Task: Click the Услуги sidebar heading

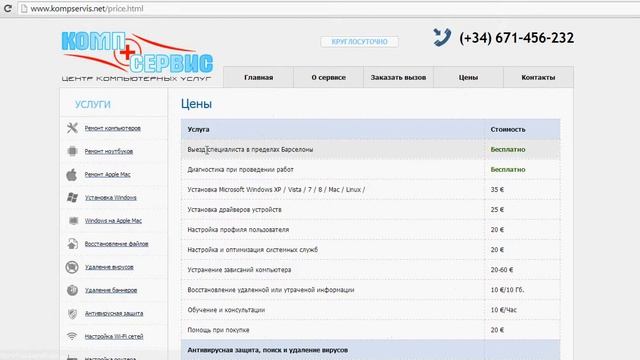Action: click(93, 104)
